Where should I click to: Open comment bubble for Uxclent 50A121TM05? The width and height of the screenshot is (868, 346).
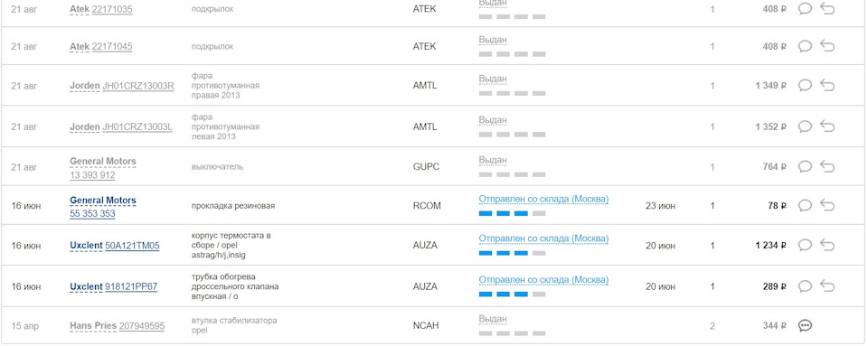(805, 245)
